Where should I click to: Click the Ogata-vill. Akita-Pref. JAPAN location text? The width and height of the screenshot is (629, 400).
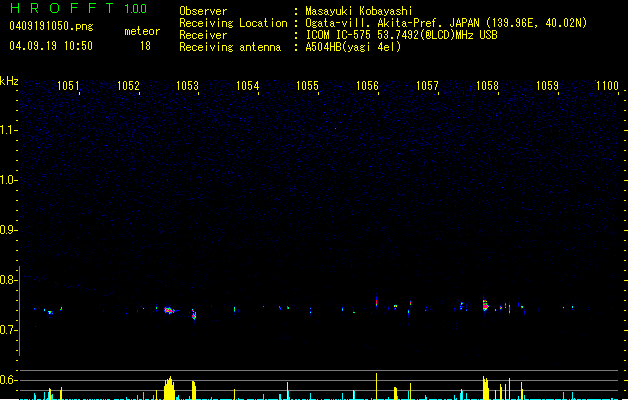(x=446, y=23)
